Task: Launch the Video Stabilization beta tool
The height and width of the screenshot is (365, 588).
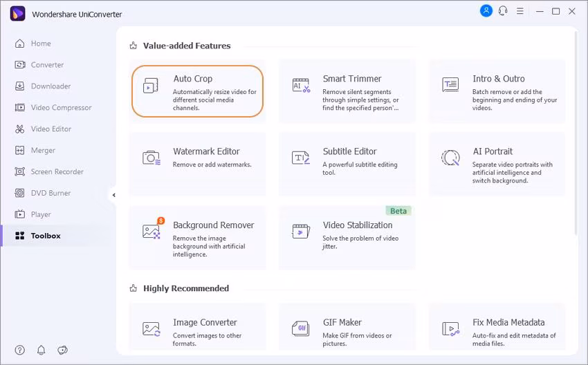Action: click(x=347, y=237)
